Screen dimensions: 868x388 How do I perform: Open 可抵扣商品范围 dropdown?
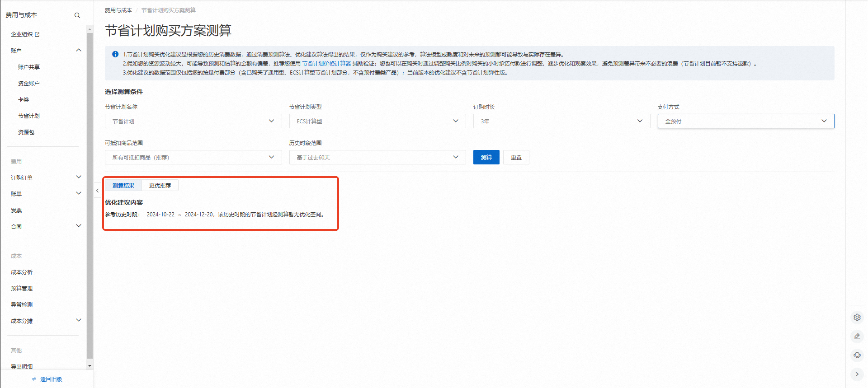pyautogui.click(x=193, y=157)
